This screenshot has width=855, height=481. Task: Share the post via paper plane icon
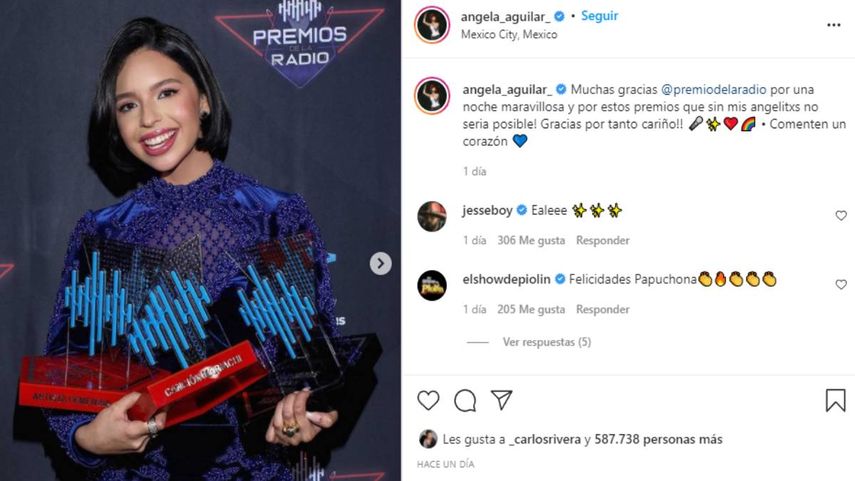(x=501, y=400)
